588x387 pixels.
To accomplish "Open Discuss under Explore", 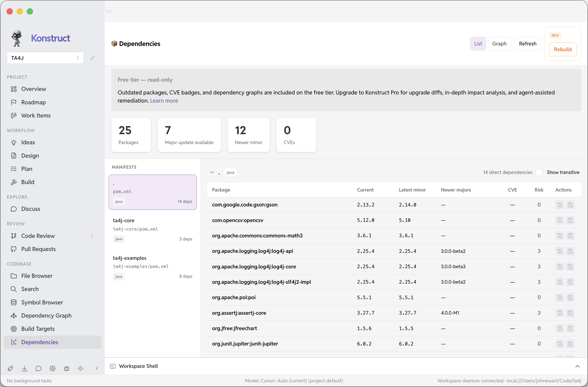I will point(52,209).
